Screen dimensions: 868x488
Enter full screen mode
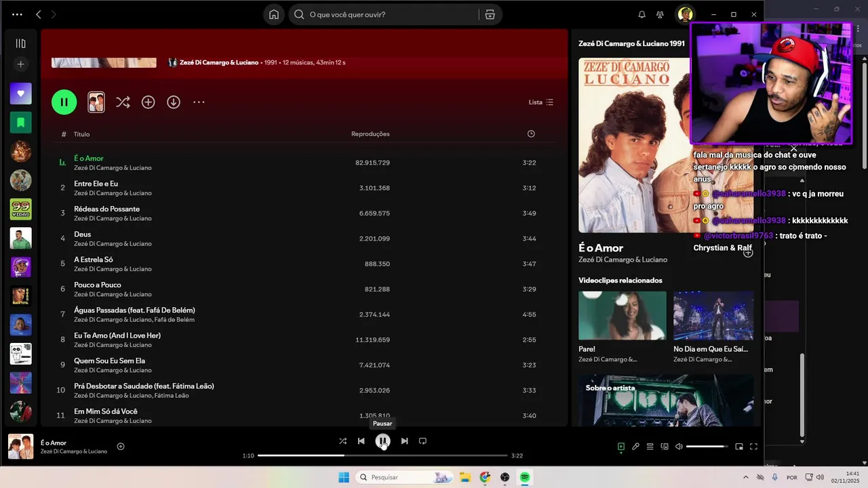point(753,447)
